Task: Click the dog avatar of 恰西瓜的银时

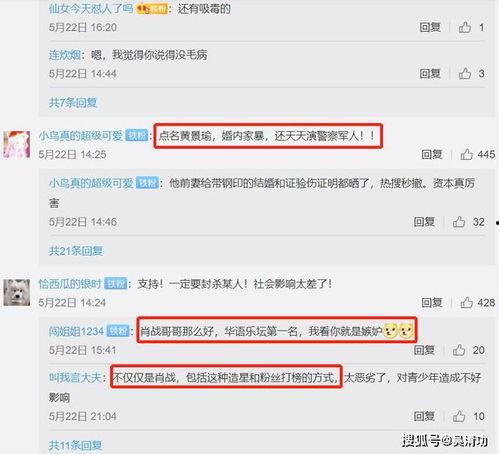Action: coord(17,293)
